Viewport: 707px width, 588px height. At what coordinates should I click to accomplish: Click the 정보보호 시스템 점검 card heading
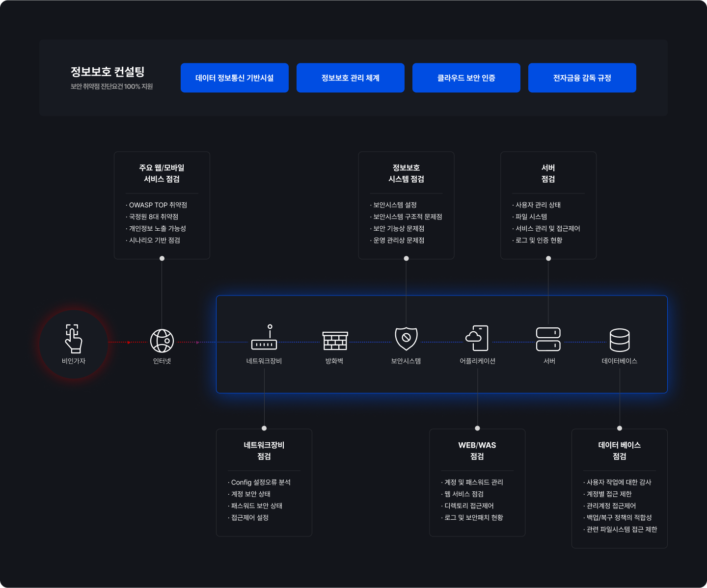(406, 173)
